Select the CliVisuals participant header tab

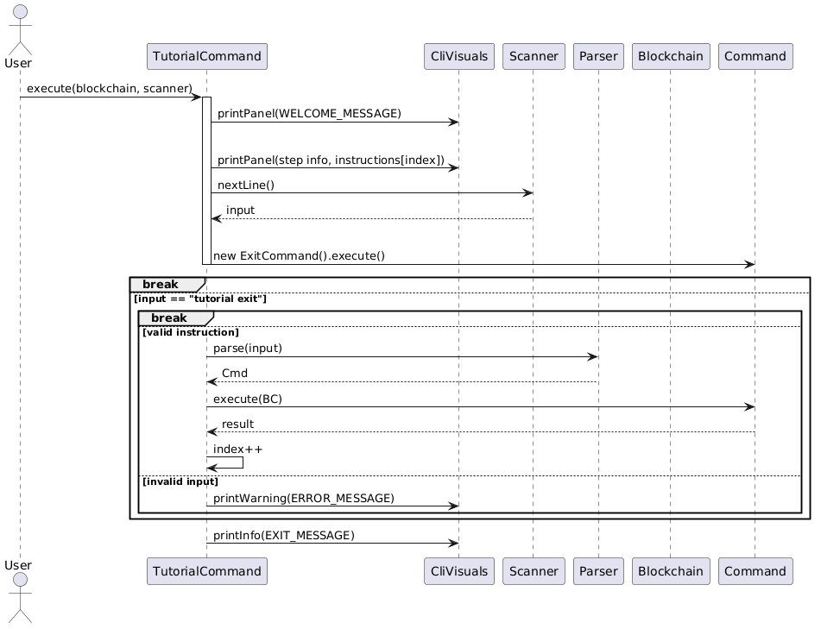click(458, 56)
